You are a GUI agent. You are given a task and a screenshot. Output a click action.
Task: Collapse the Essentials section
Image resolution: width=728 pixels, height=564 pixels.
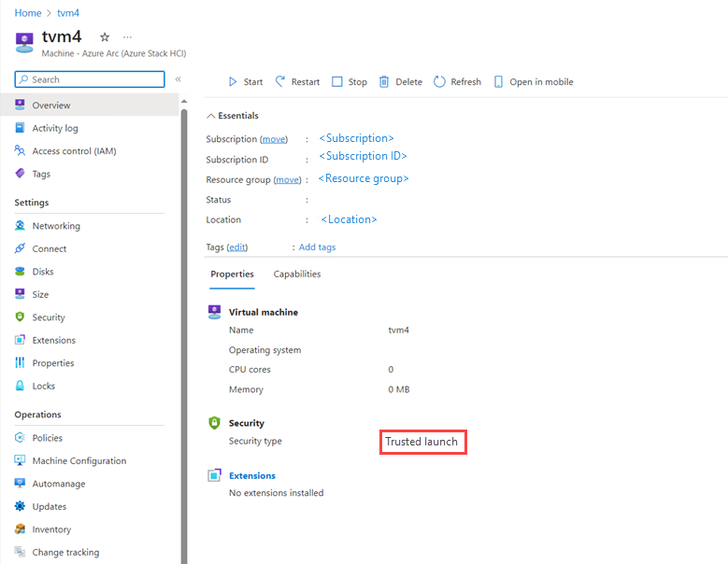click(211, 116)
